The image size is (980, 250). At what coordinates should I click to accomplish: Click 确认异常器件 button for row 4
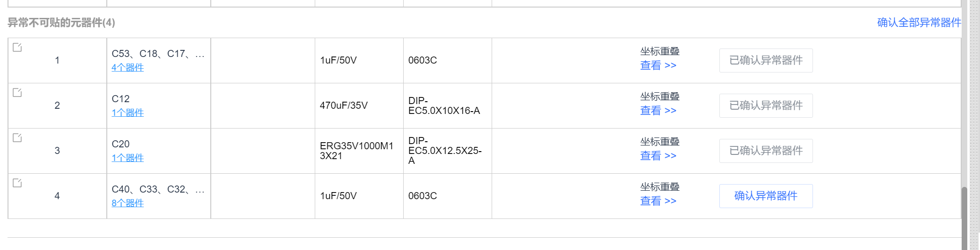[x=765, y=196]
